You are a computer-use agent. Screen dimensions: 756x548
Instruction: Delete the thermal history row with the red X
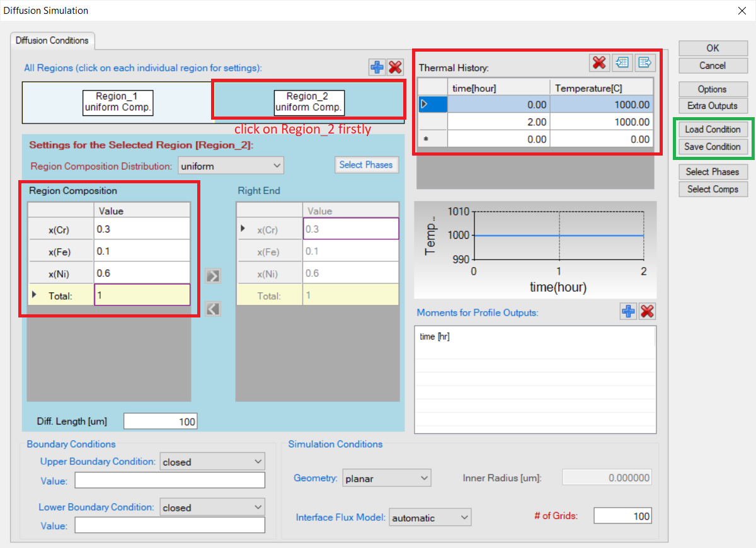[x=599, y=62]
